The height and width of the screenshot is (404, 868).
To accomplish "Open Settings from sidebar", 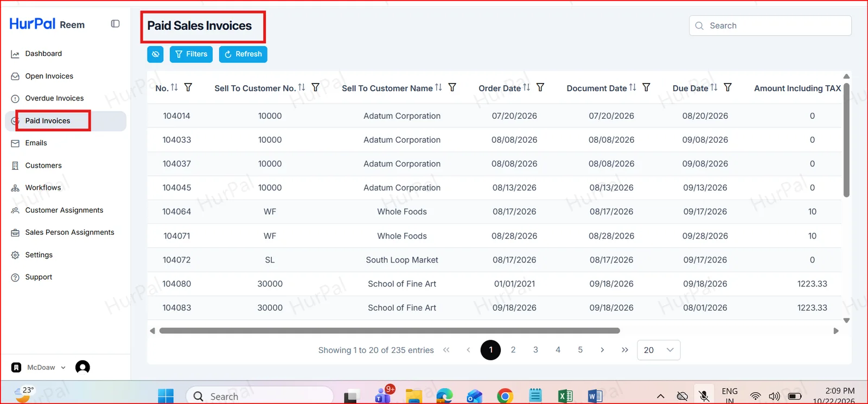I will pos(39,255).
